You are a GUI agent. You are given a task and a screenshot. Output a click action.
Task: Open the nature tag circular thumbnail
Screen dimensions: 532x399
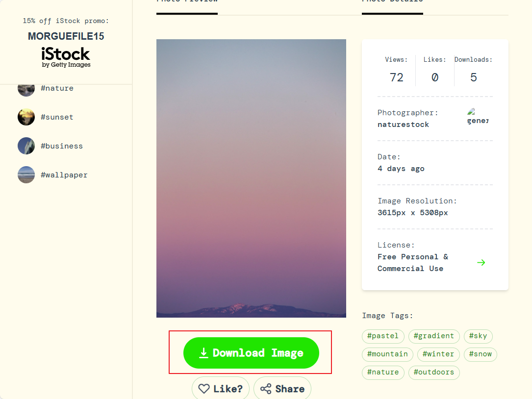tap(26, 90)
